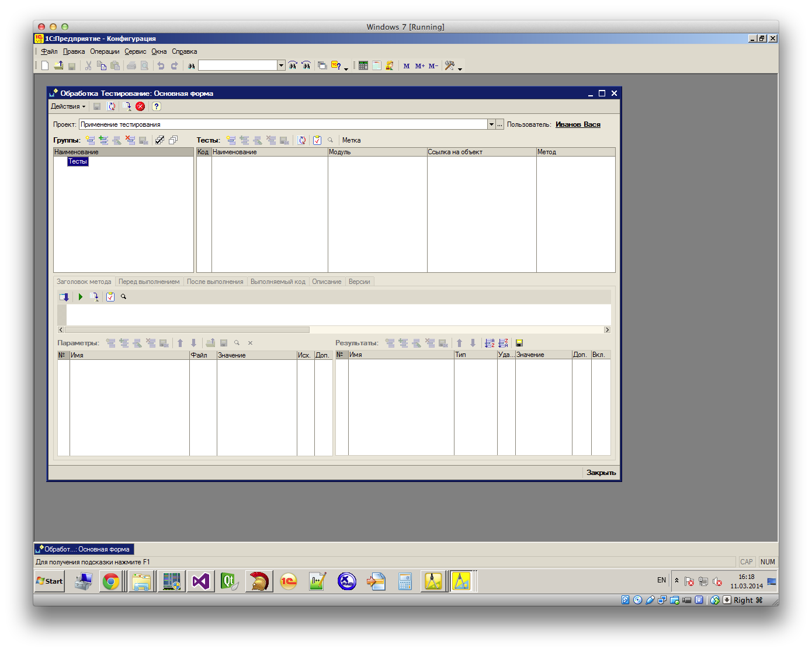This screenshot has width=812, height=652.
Task: Select Тесты item in groups tree
Action: [x=78, y=162]
